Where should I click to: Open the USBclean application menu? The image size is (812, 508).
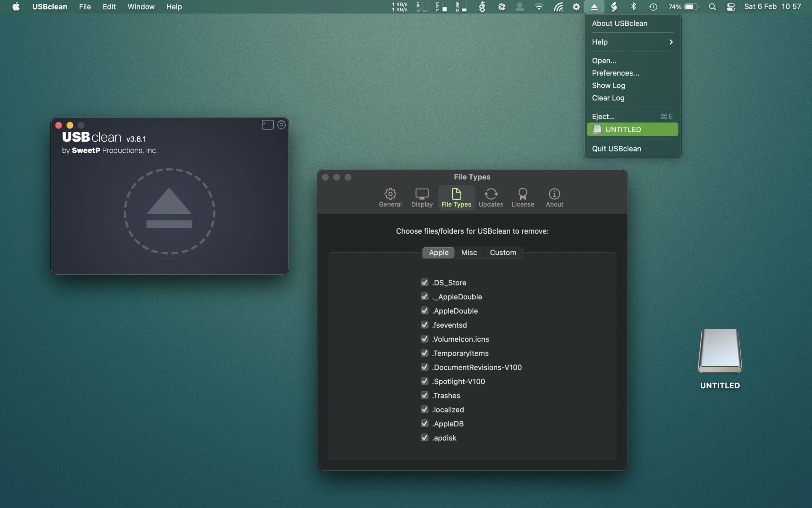pyautogui.click(x=50, y=7)
